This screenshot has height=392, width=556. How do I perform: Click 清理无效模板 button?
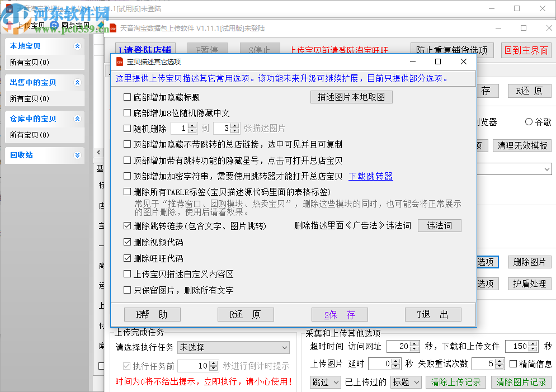click(x=522, y=145)
